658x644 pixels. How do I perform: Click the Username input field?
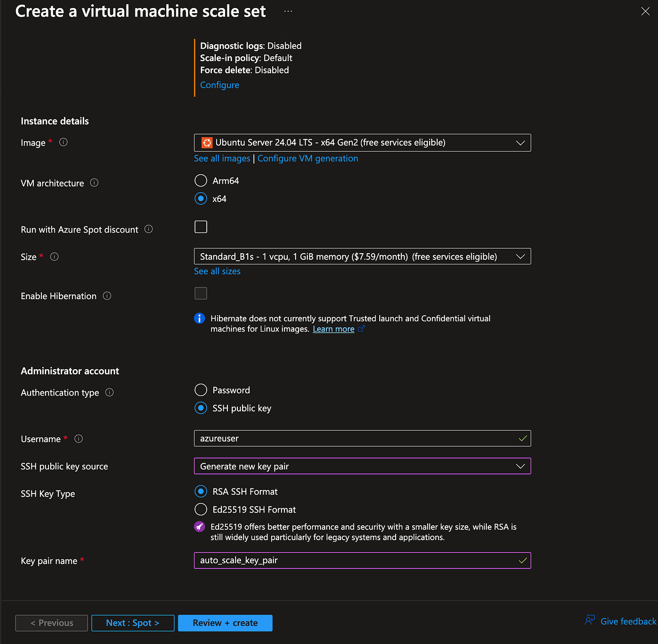(362, 439)
